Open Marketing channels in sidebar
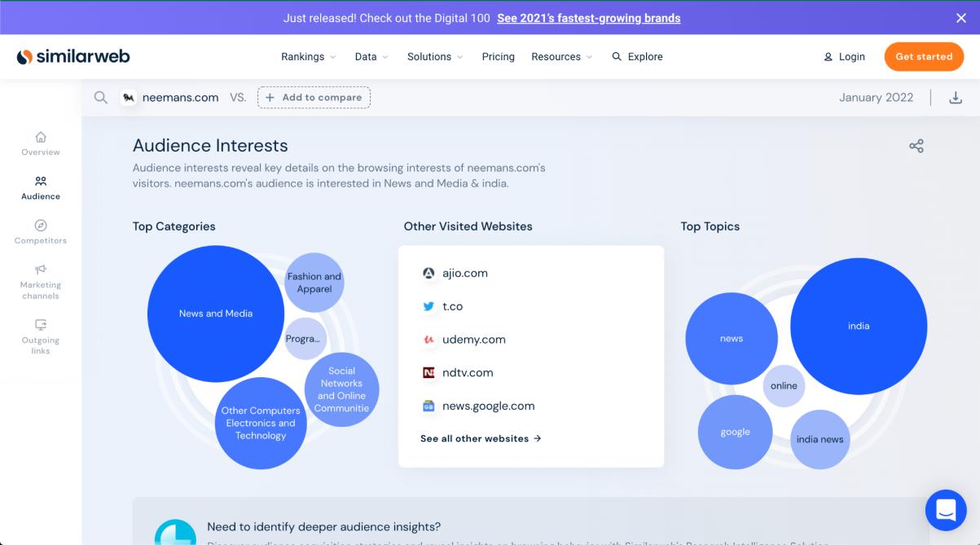 point(41,282)
